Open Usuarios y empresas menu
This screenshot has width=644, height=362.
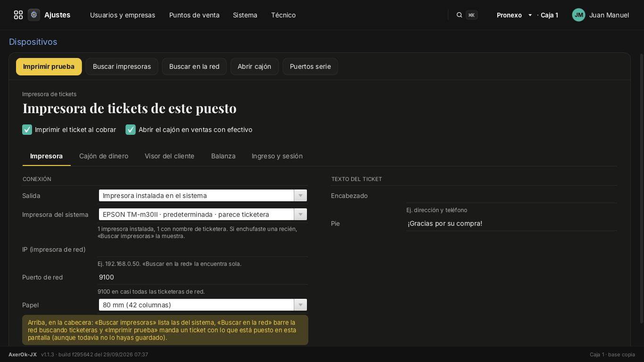(123, 15)
